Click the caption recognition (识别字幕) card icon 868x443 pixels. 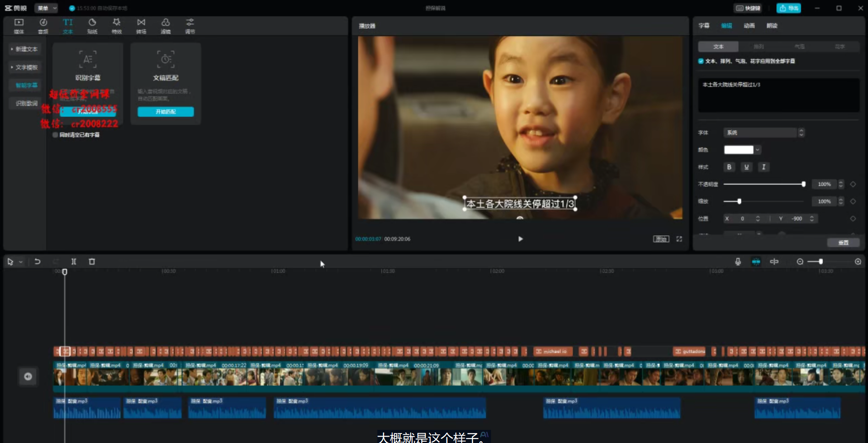[x=88, y=59]
